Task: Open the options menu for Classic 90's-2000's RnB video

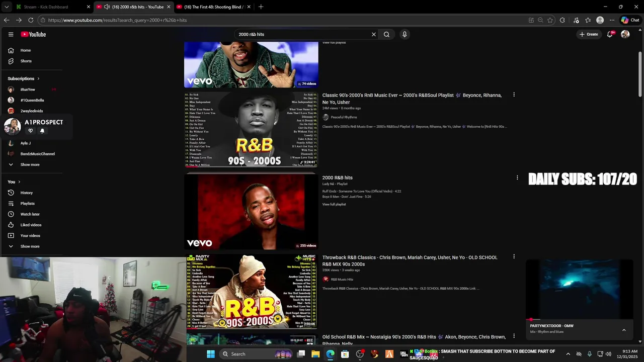Action: (x=514, y=95)
